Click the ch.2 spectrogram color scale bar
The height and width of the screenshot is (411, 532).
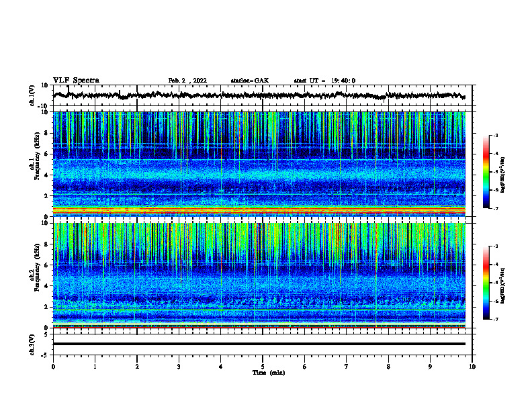click(x=486, y=283)
